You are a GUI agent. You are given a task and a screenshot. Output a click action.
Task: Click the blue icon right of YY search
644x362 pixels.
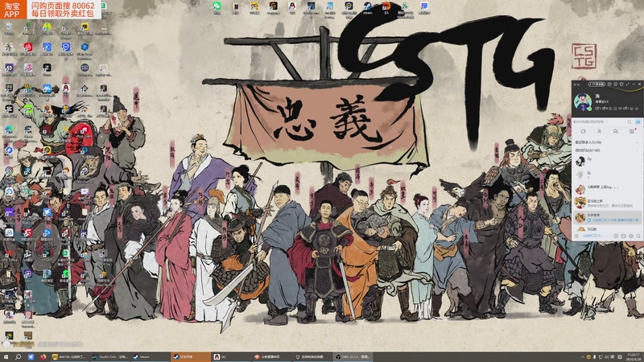[638, 122]
